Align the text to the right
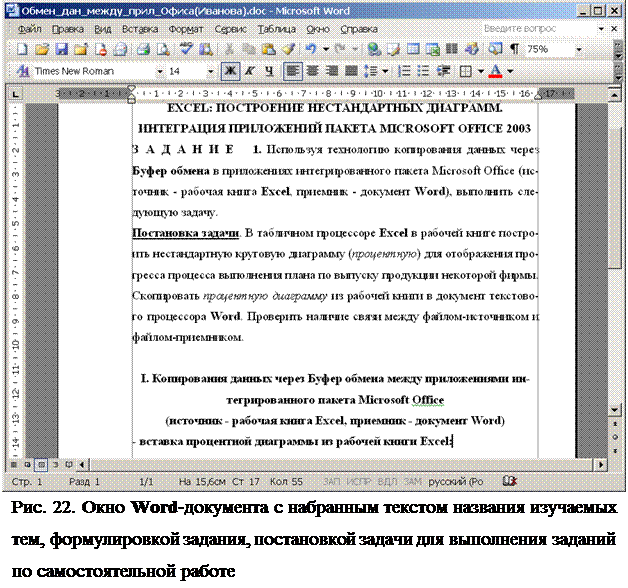628x588 pixels. 332,71
